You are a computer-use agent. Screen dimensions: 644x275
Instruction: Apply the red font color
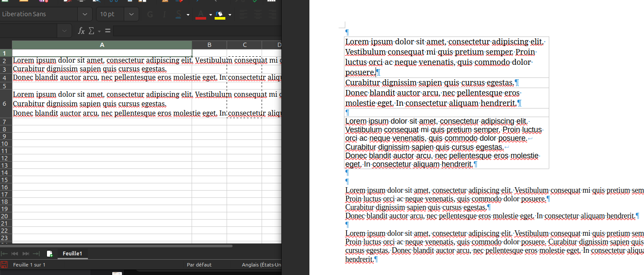tap(201, 14)
